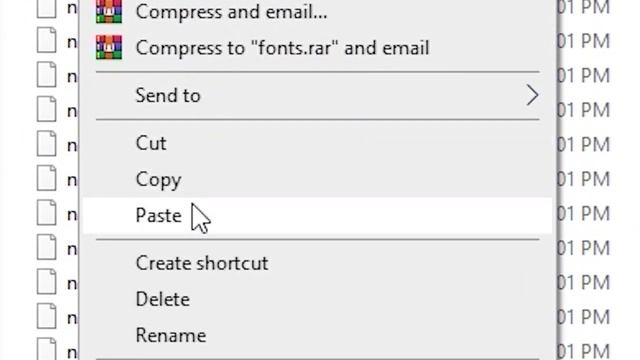Screen dimensions: 640x360
Task: Click the PM timestamp level with Paste
Action: pos(584,213)
